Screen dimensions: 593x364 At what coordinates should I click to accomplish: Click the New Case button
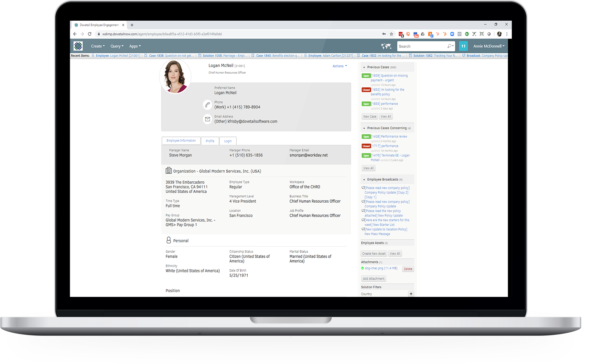coord(369,116)
